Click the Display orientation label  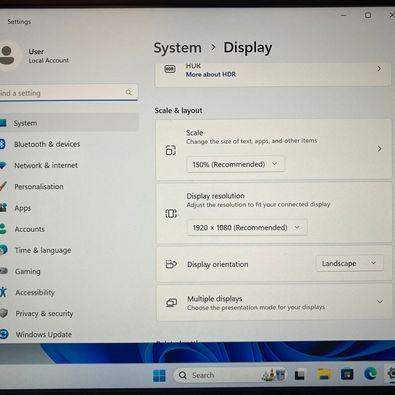click(218, 264)
